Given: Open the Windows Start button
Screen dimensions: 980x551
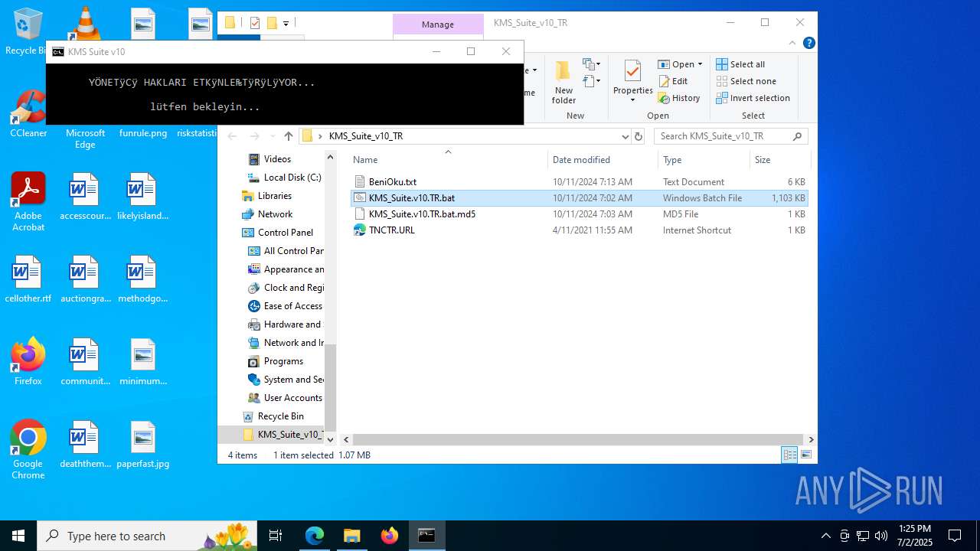Looking at the screenshot, I should pyautogui.click(x=18, y=536).
